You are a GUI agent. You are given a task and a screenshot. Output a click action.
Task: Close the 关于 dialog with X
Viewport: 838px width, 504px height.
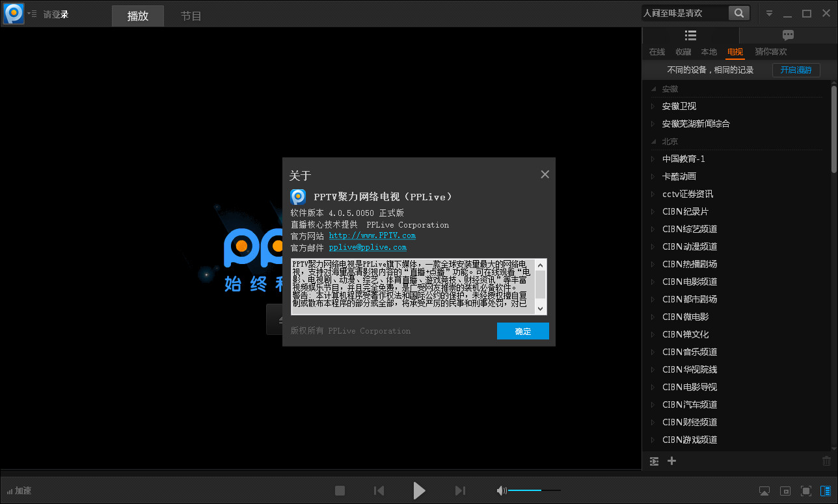[545, 174]
